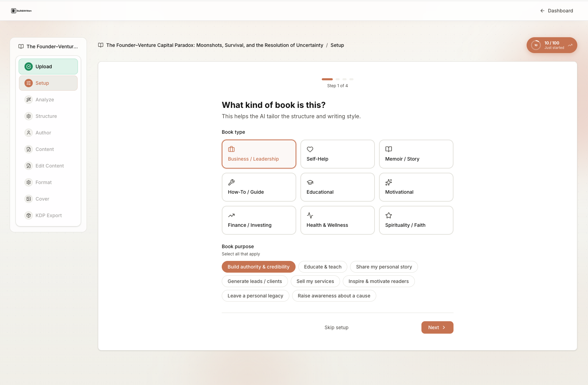Viewport: 588px width, 385px height.
Task: Click the Built&Written logo in header
Action: tap(21, 10)
